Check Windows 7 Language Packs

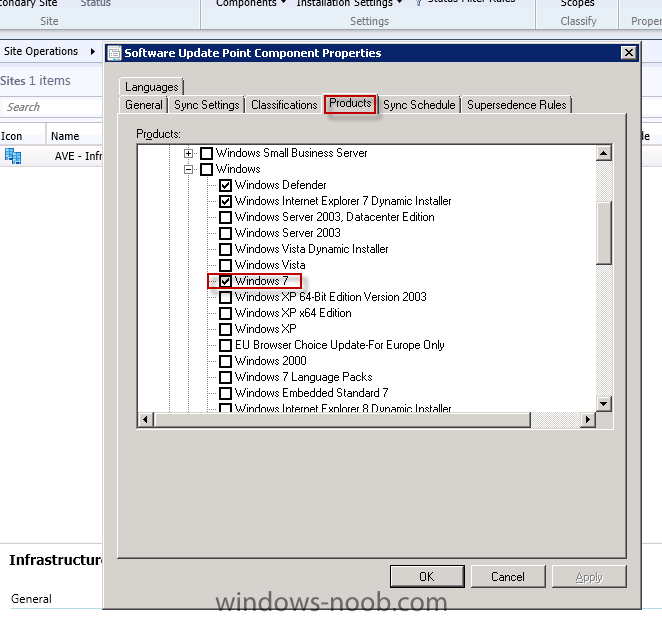click(x=225, y=377)
